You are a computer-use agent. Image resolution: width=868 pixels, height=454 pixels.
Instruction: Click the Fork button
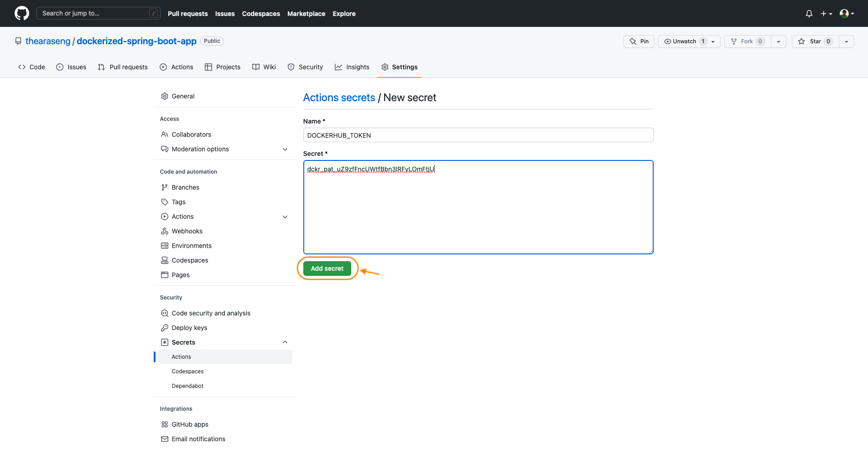pos(747,41)
